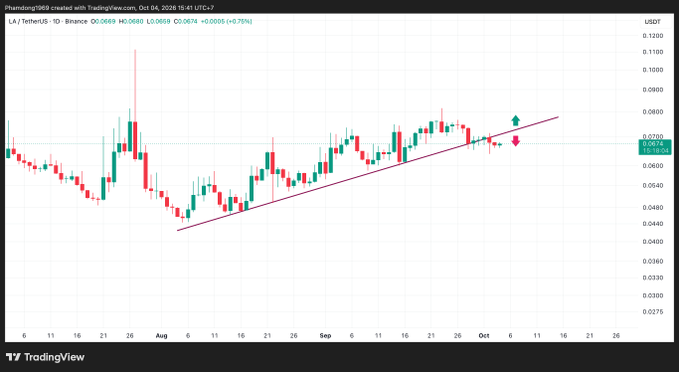This screenshot has height=372, width=679.
Task: Click the open value O0.0669
Action: click(103, 21)
